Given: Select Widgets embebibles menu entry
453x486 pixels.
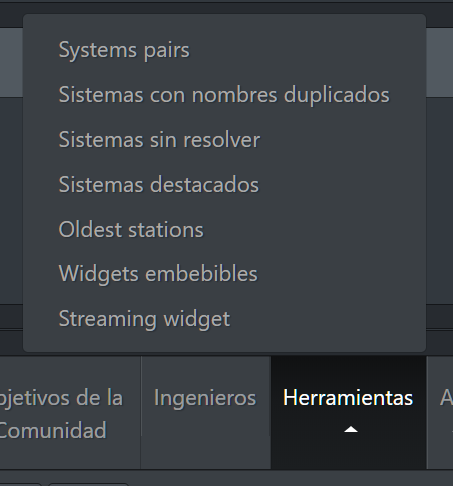Looking at the screenshot, I should pyautogui.click(x=158, y=274).
